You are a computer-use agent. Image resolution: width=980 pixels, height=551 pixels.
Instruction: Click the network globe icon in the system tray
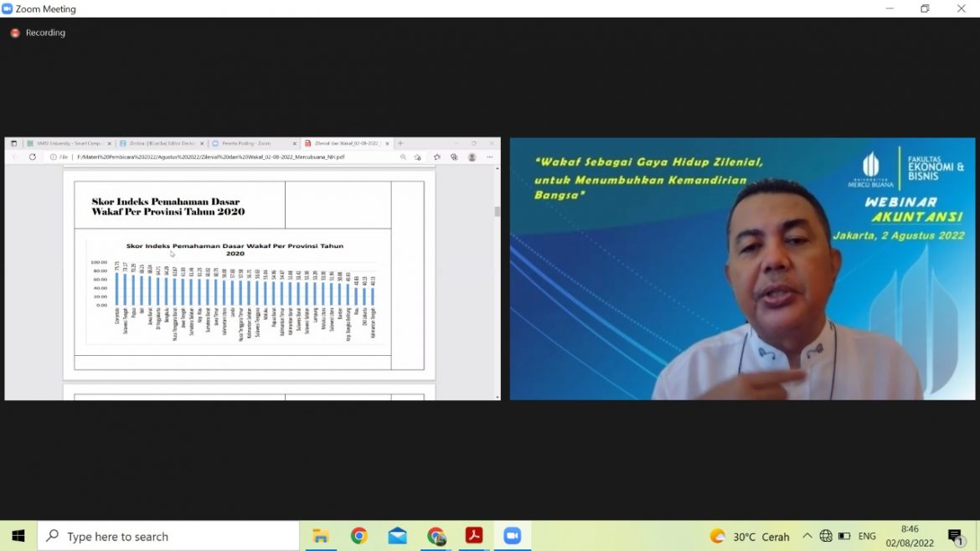(x=826, y=536)
